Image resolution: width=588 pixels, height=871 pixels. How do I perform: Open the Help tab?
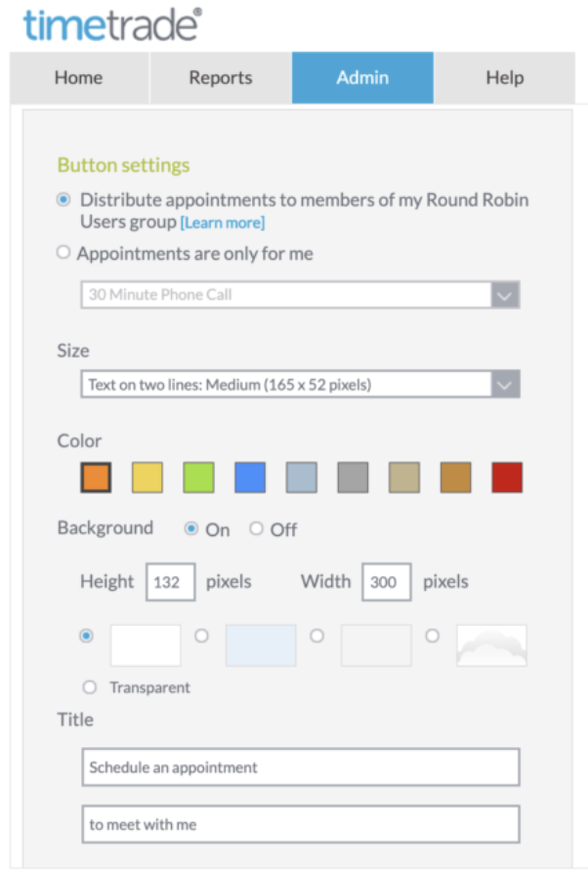click(x=505, y=78)
